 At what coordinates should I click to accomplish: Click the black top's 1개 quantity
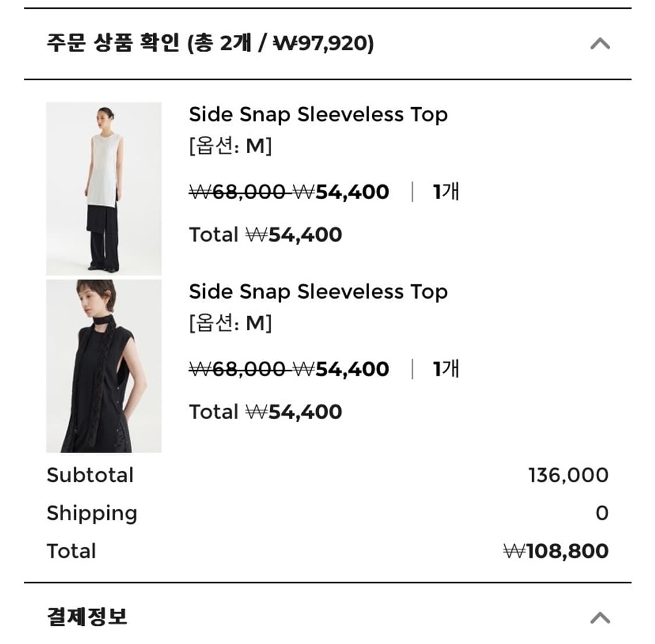pyautogui.click(x=446, y=369)
